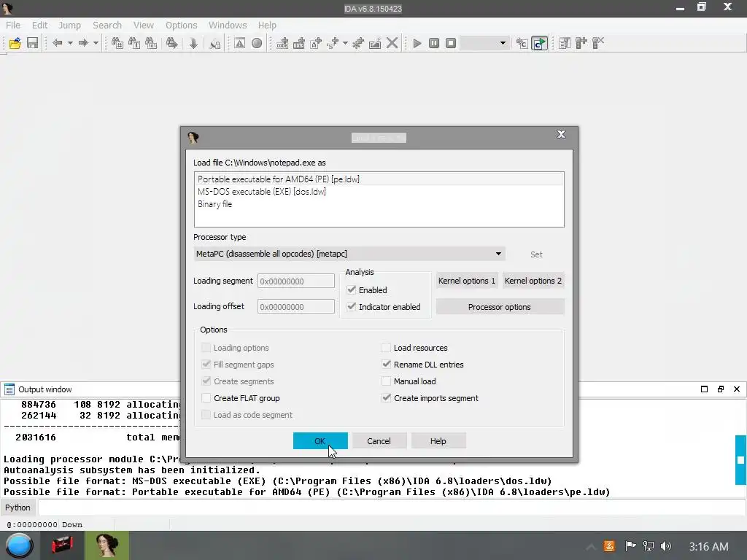Toggle the highlighted C with green flag icon
747x560 pixels.
[x=539, y=43]
